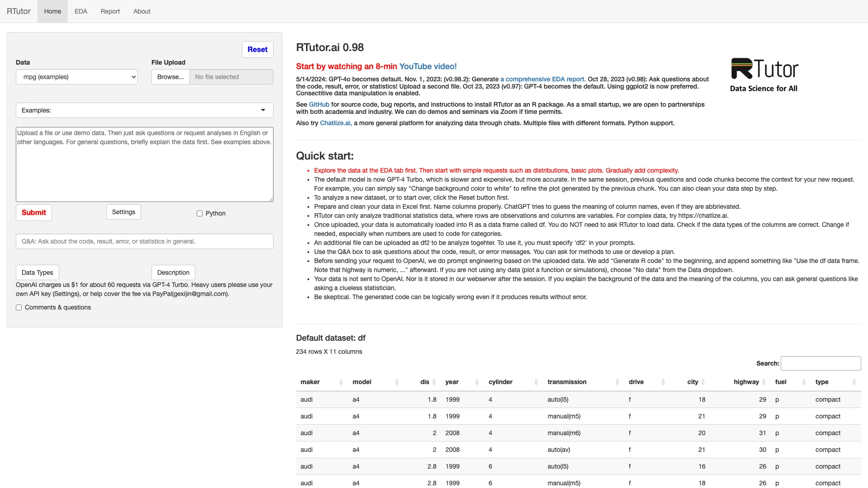Sort table by city column arrows
The image size is (868, 488).
click(x=703, y=382)
